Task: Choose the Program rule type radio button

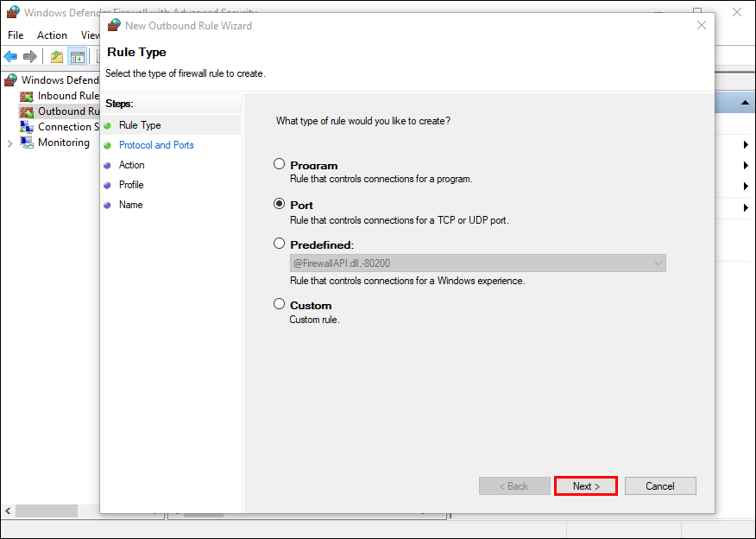Action: (x=279, y=164)
